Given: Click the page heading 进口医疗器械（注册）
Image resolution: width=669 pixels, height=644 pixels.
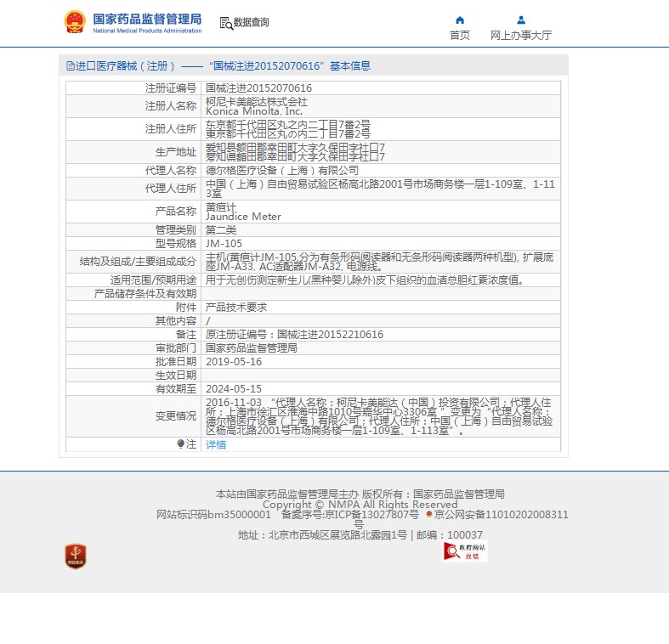Looking at the screenshot, I should 125,66.
